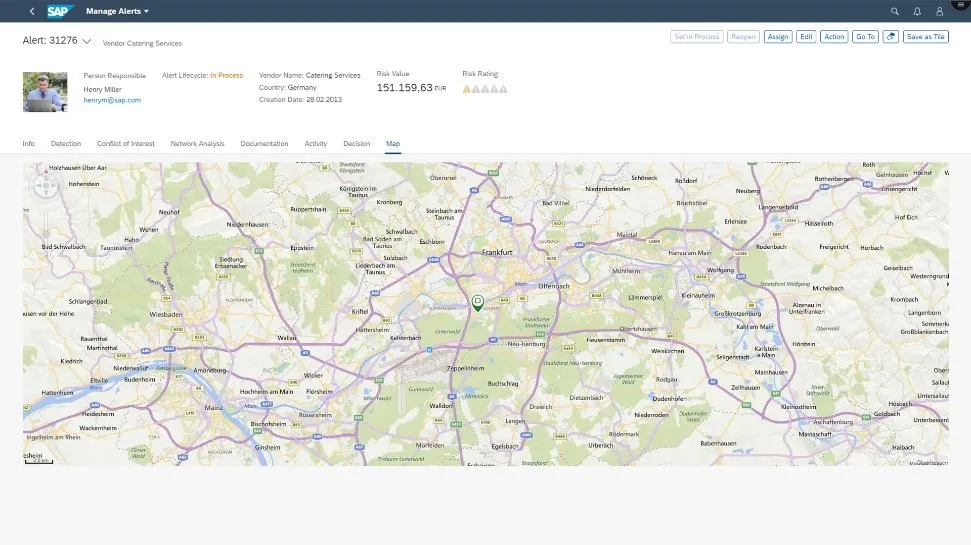Click the Assign button
Image resolution: width=971 pixels, height=545 pixels.
(x=777, y=37)
